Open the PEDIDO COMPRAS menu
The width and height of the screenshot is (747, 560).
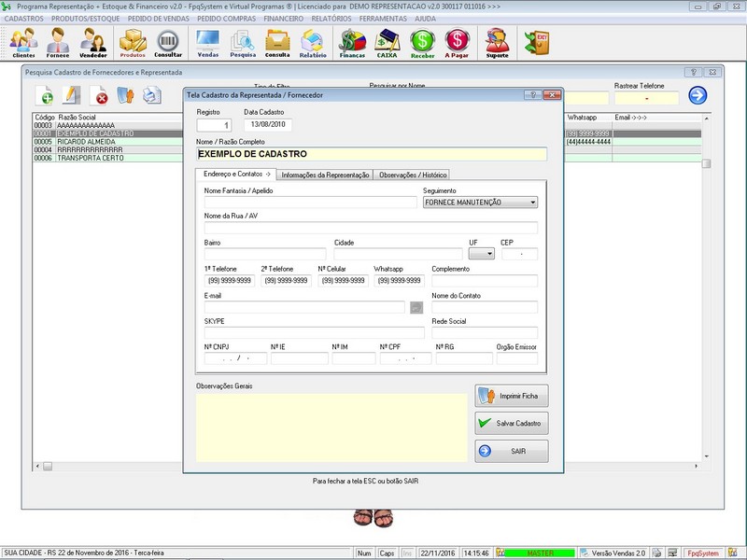coord(226,19)
